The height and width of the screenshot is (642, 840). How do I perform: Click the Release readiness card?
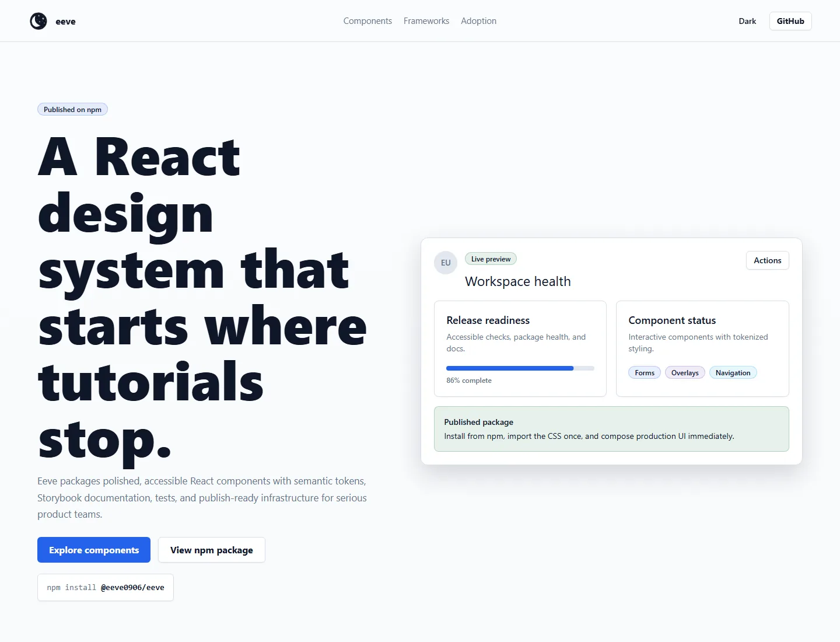(x=520, y=349)
